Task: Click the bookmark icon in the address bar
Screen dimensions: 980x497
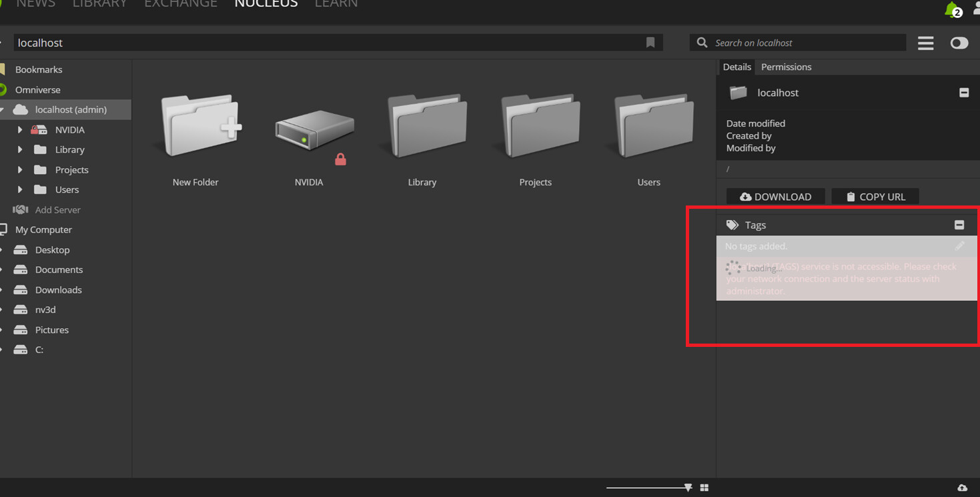Action: [x=650, y=42]
